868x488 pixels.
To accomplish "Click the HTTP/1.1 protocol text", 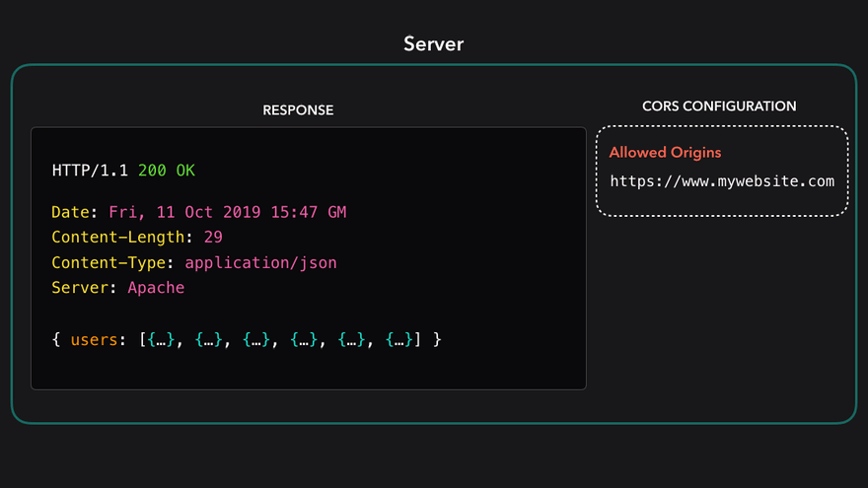I will 91,171.
